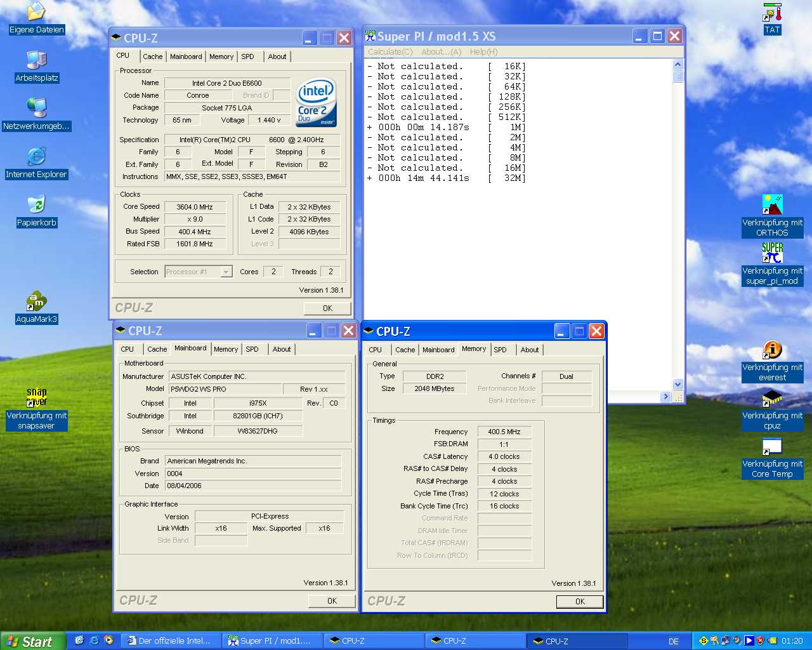Click the BIOS Date field 08/04/2006

253,486
